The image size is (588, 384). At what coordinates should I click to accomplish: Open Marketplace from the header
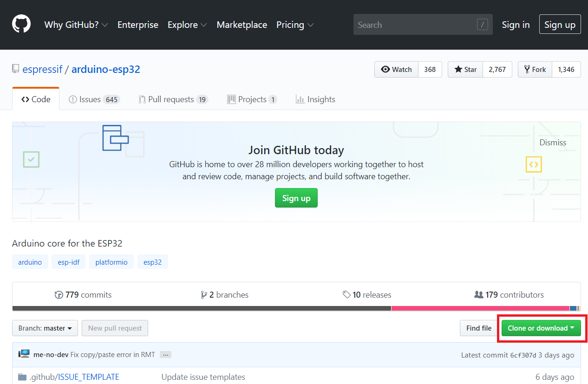pos(242,25)
